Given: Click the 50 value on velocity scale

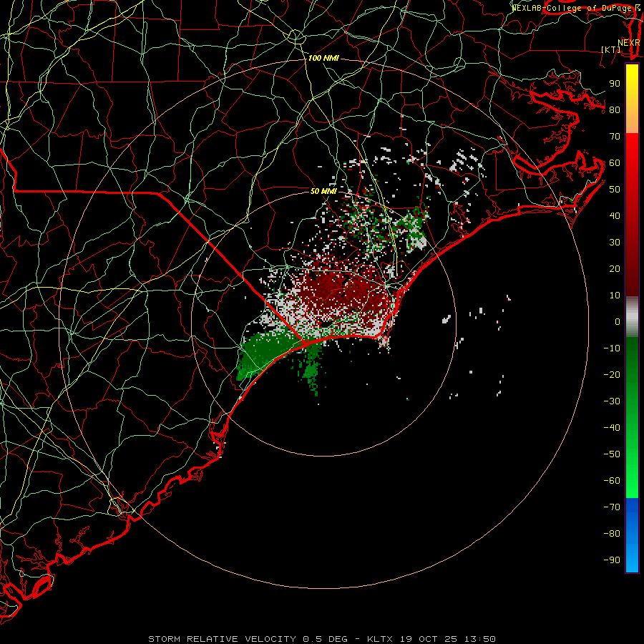Looking at the screenshot, I should (615, 190).
